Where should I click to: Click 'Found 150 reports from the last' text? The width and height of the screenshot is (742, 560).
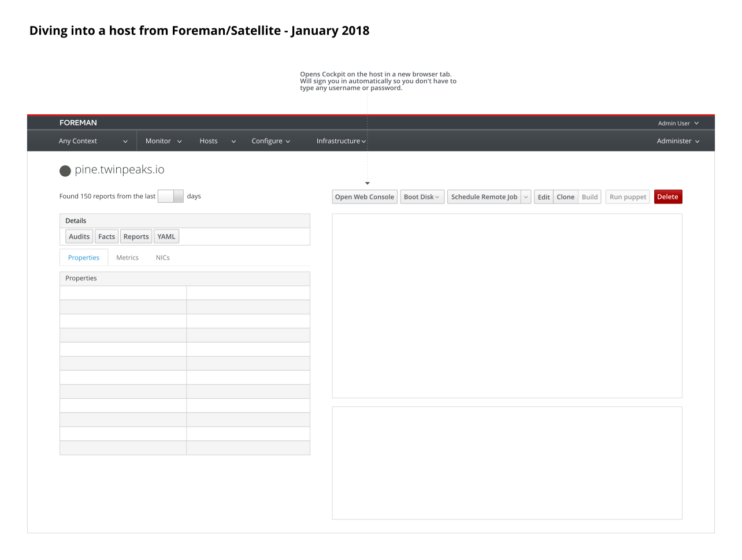click(x=107, y=196)
